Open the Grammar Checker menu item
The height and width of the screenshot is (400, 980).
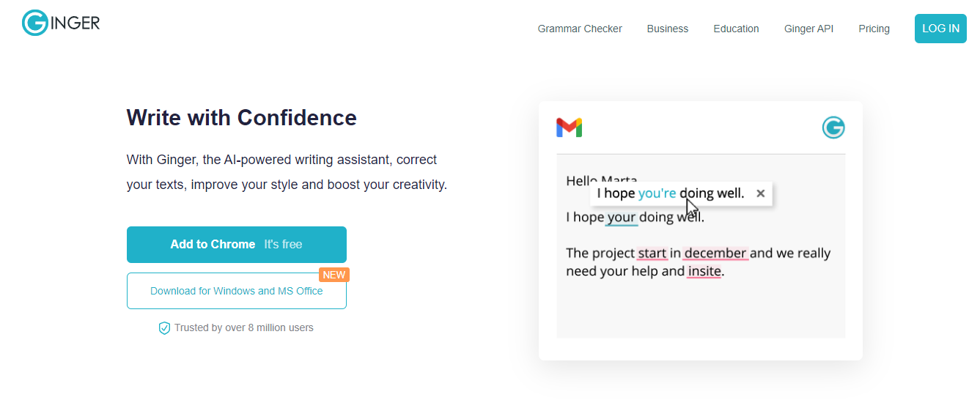point(580,29)
